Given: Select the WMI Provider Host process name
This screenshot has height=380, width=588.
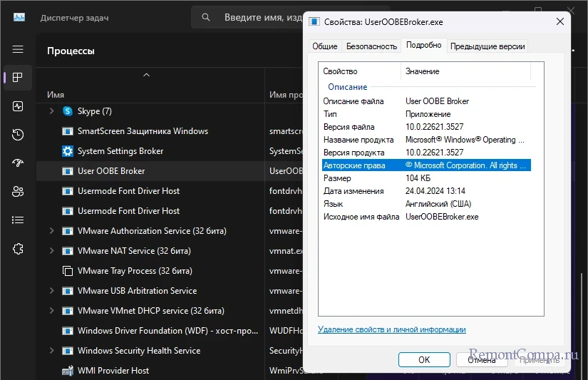Looking at the screenshot, I should point(113,371).
